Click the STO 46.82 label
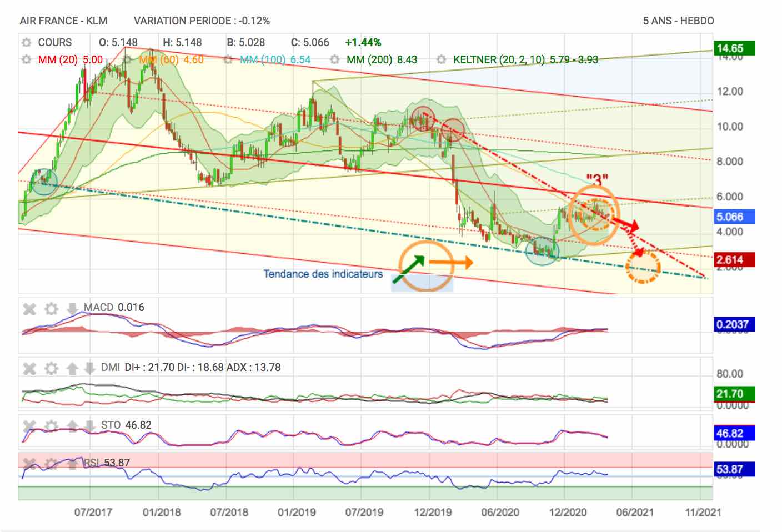 [x=126, y=425]
